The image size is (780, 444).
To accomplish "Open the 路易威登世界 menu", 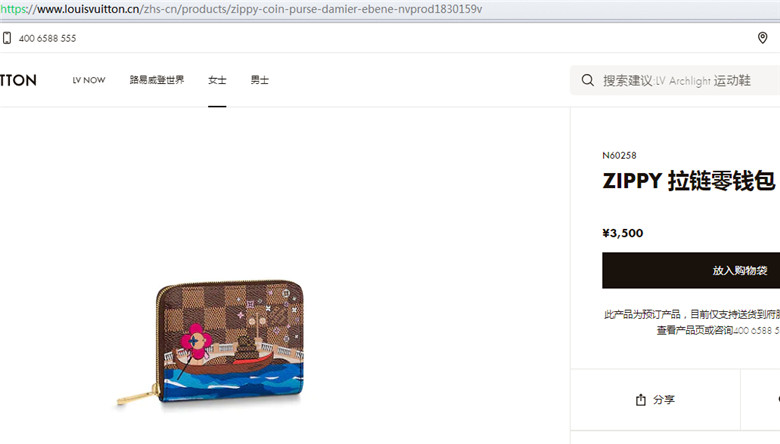I will tap(157, 80).
